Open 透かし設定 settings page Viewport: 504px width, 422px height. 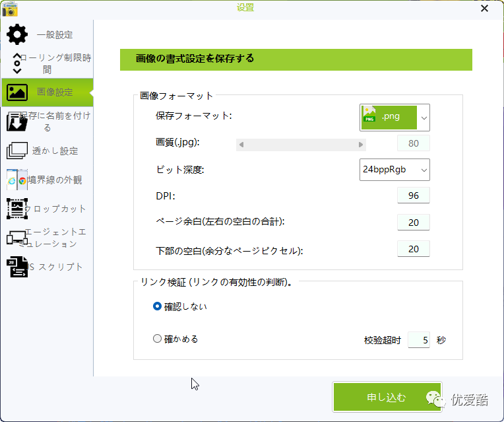tap(47, 151)
